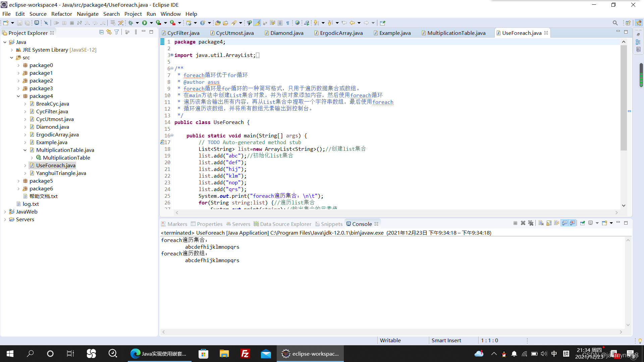This screenshot has height=362, width=644.
Task: Click line 18 in the code editor
Action: (282, 149)
